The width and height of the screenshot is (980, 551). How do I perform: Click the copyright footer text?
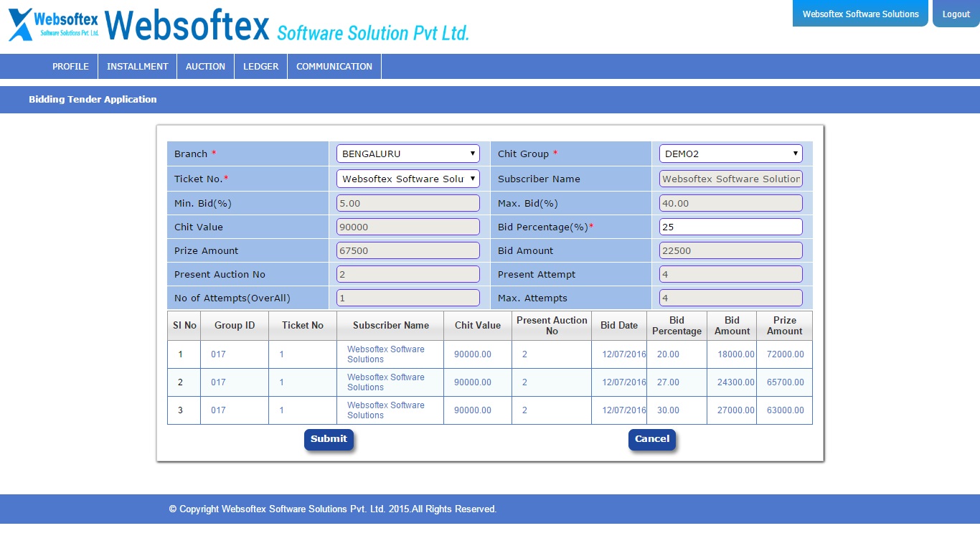point(333,509)
